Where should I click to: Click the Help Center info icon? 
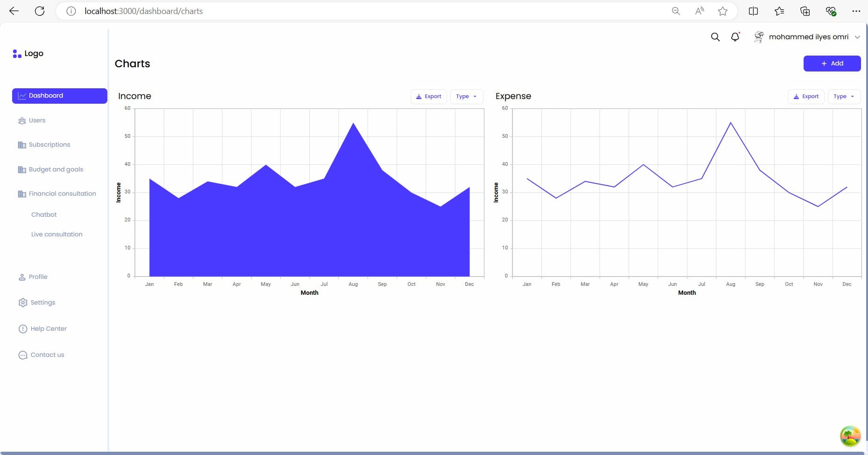[x=22, y=329]
